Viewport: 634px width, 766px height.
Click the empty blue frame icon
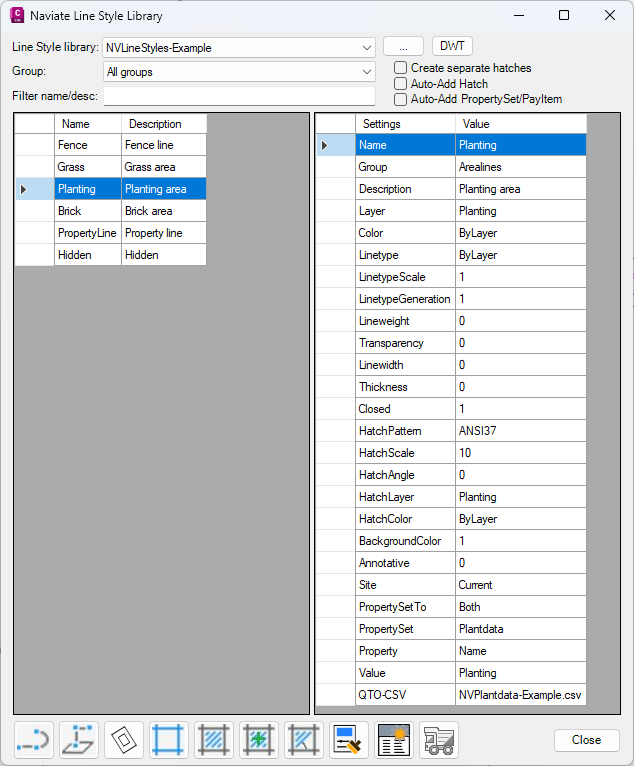click(169, 740)
